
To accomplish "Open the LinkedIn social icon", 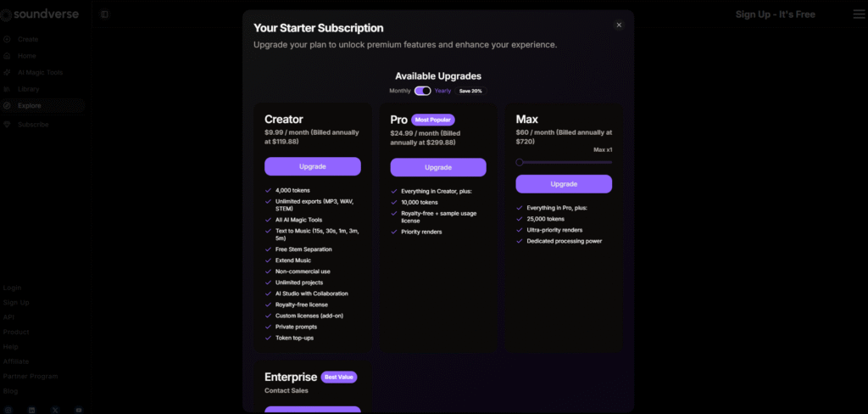I will click(x=31, y=410).
